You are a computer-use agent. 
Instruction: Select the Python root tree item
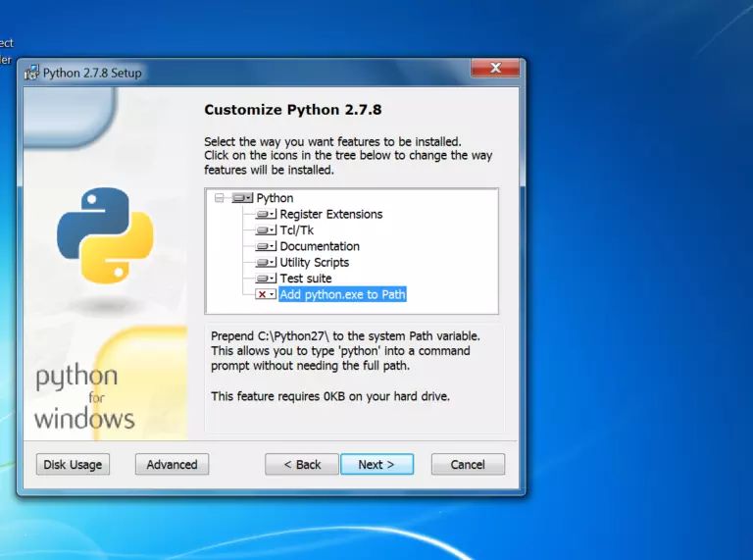tap(275, 198)
